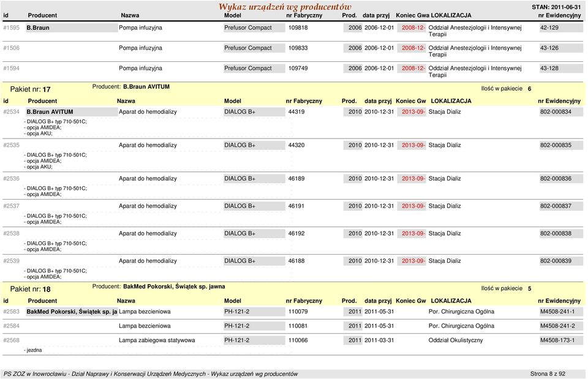Click 'Lampa zabiegowa statywowa' device name
Viewport: 588px width, 379px height.
click(x=157, y=340)
